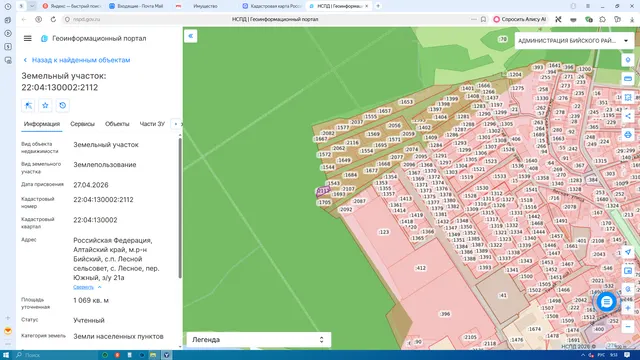Go back via Назад к найденным объектам link
This screenshot has height=360, width=640.
[x=77, y=60]
